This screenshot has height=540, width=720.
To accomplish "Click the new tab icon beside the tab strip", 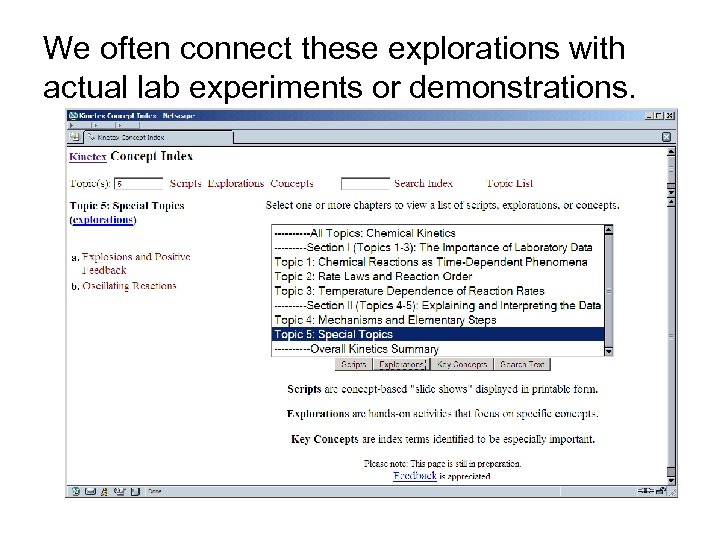I will (x=74, y=137).
